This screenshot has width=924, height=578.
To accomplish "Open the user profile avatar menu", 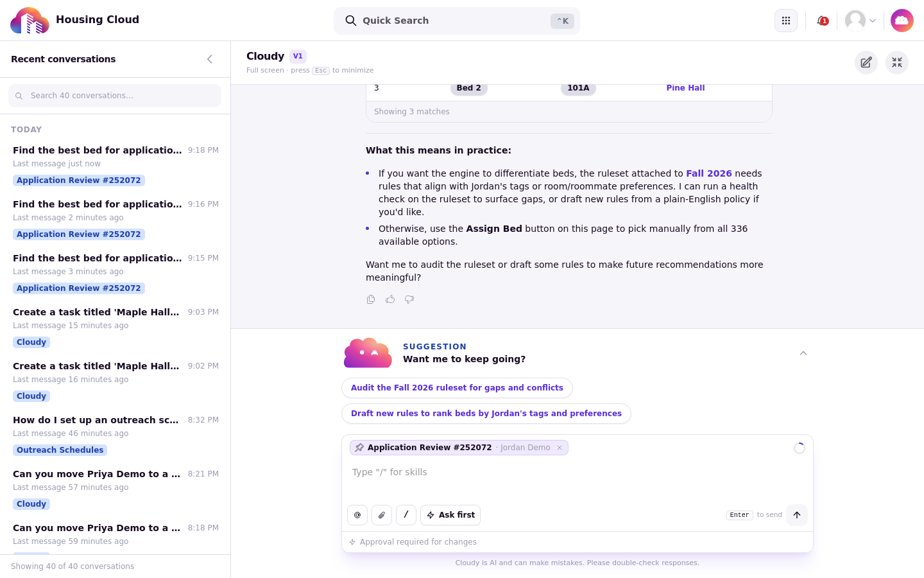I will click(860, 21).
